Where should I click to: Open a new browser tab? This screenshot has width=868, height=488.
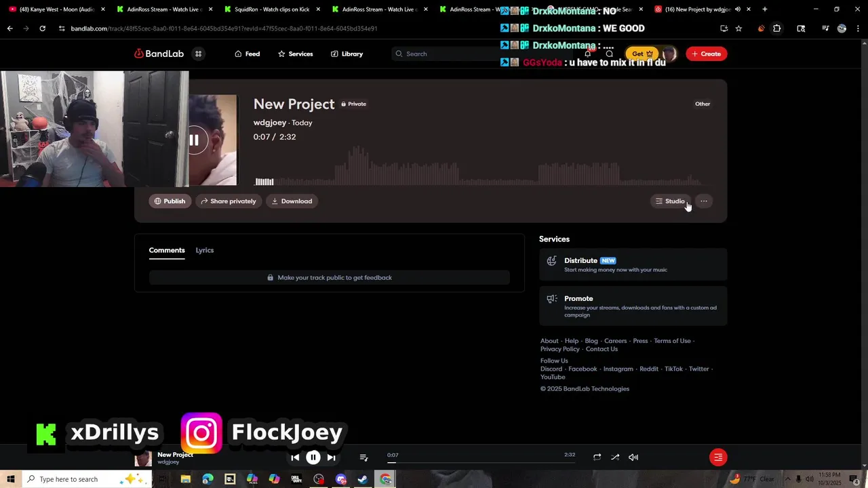click(x=764, y=9)
